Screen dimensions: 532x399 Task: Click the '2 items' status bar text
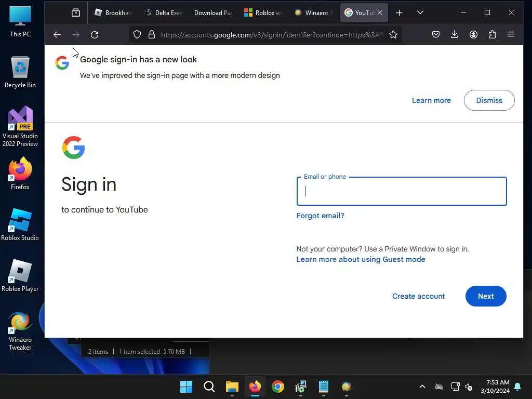point(98,352)
